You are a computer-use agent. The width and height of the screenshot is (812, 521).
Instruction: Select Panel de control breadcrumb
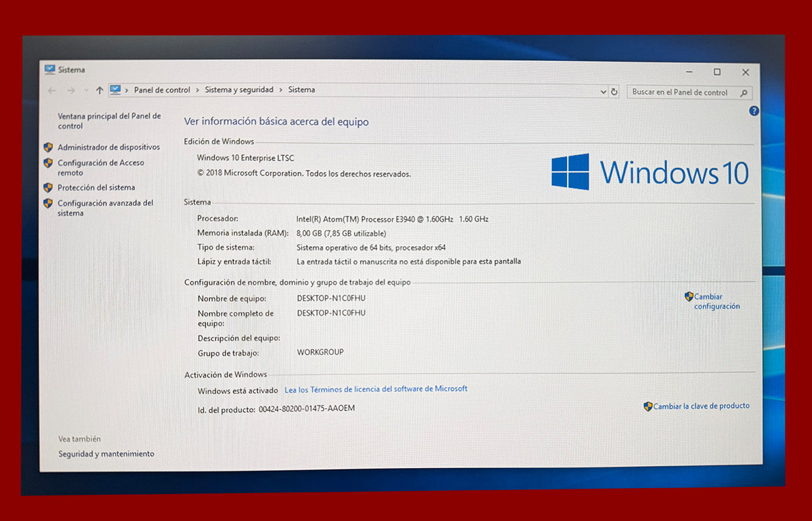click(x=162, y=90)
